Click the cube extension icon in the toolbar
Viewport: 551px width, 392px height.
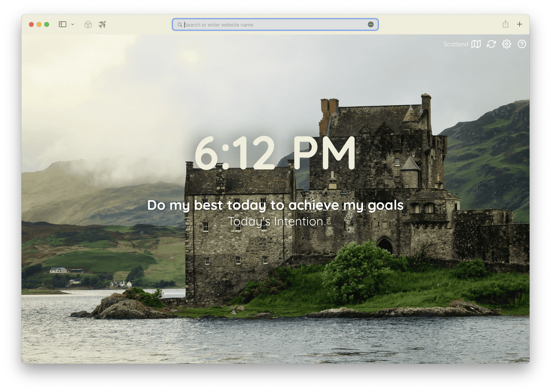88,24
